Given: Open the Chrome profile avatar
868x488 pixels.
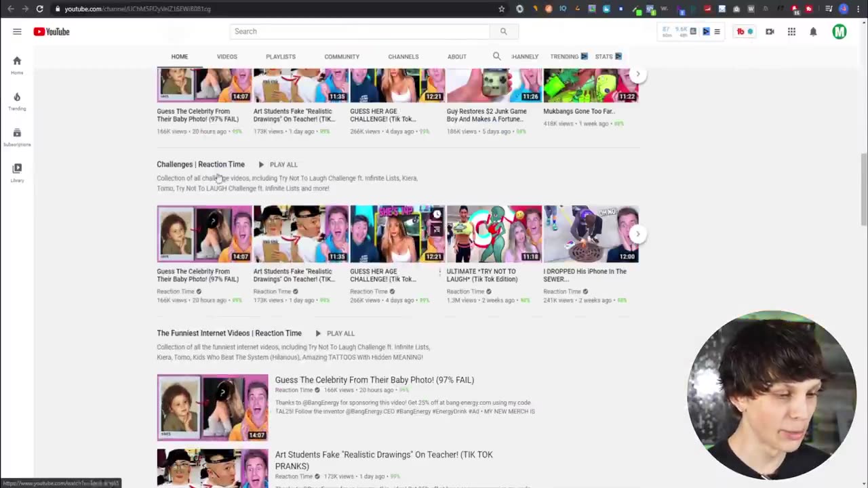Looking at the screenshot, I should point(844,9).
